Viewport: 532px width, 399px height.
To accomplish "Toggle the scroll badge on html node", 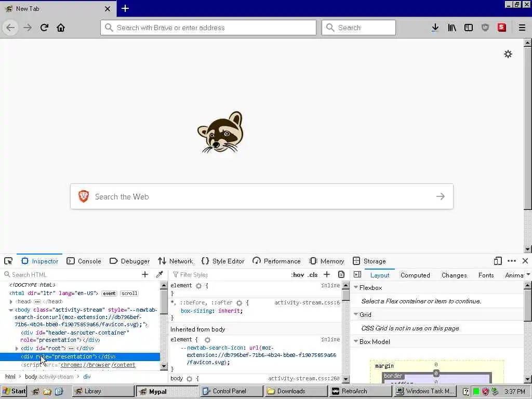I will click(x=129, y=294).
